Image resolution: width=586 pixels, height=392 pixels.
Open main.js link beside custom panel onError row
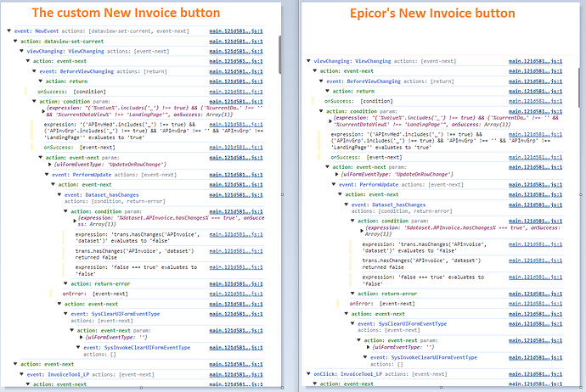[x=236, y=294]
